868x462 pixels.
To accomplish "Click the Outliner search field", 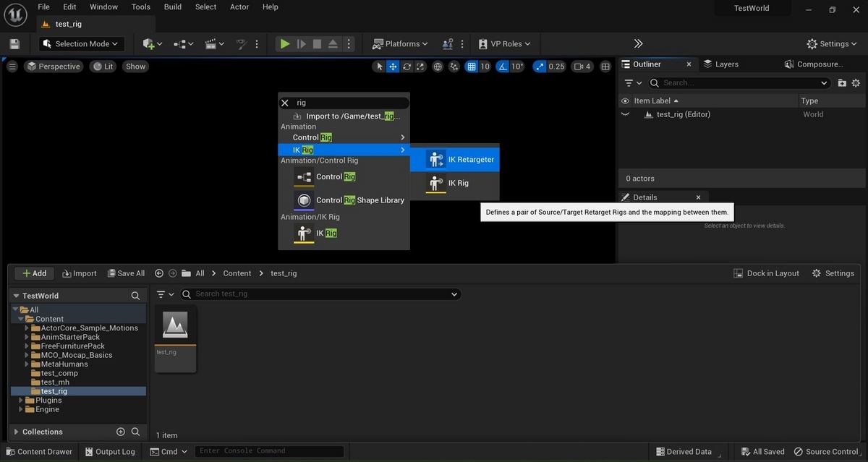I will pos(739,82).
